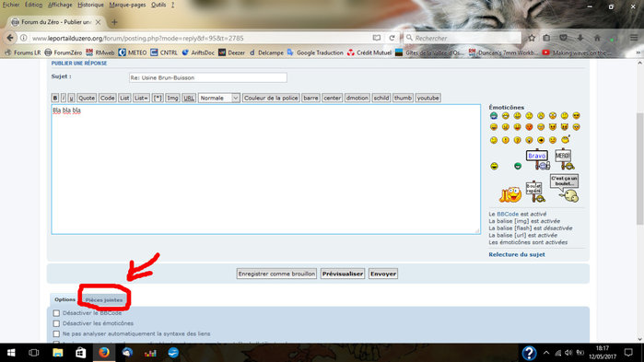
Task: Show hidden system tray icons chevron
Action: [x=546, y=353]
